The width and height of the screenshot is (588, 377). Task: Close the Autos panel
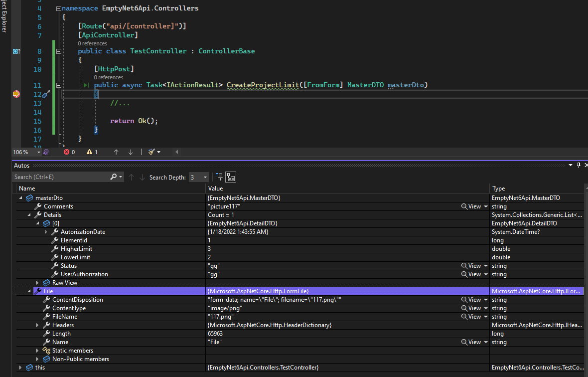point(586,165)
